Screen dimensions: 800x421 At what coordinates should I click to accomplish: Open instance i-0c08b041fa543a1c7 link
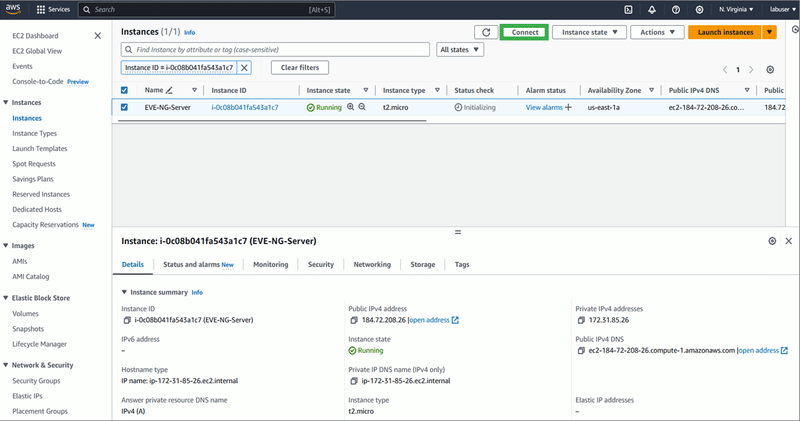pos(245,107)
